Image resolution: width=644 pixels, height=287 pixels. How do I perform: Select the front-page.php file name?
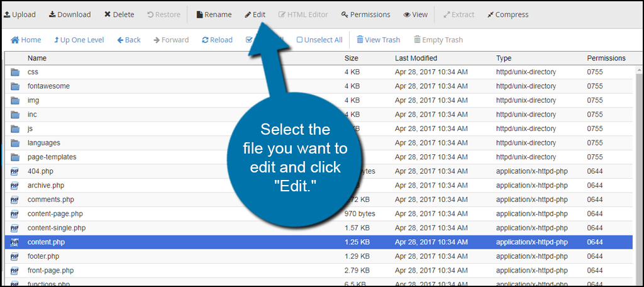(x=51, y=271)
